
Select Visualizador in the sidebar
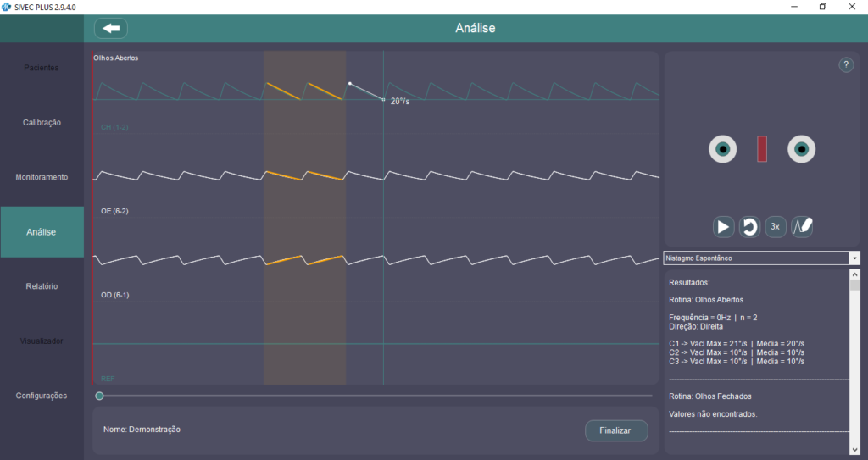click(42, 341)
